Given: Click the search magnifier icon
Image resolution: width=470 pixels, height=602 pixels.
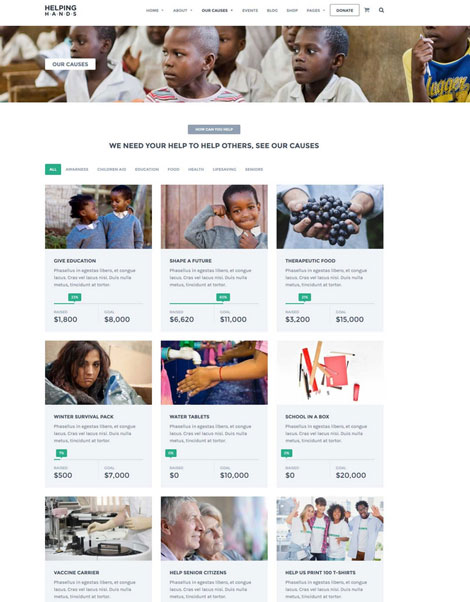Looking at the screenshot, I should click(x=381, y=10).
